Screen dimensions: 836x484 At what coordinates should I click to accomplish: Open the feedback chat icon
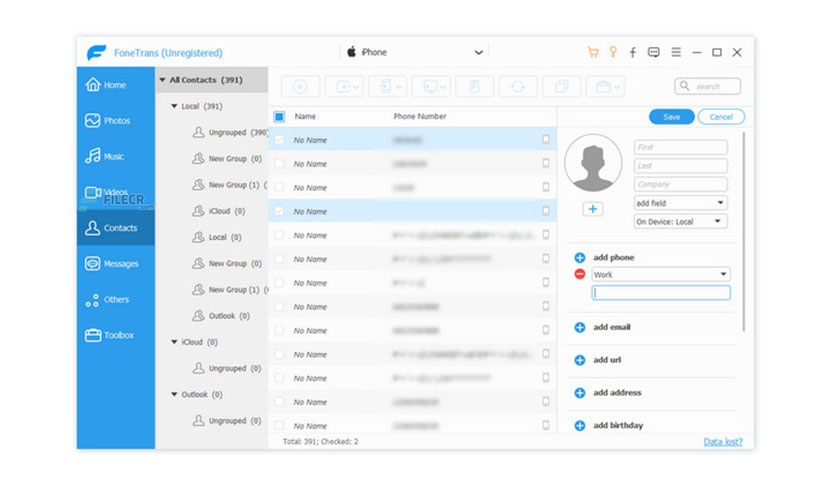pos(654,52)
